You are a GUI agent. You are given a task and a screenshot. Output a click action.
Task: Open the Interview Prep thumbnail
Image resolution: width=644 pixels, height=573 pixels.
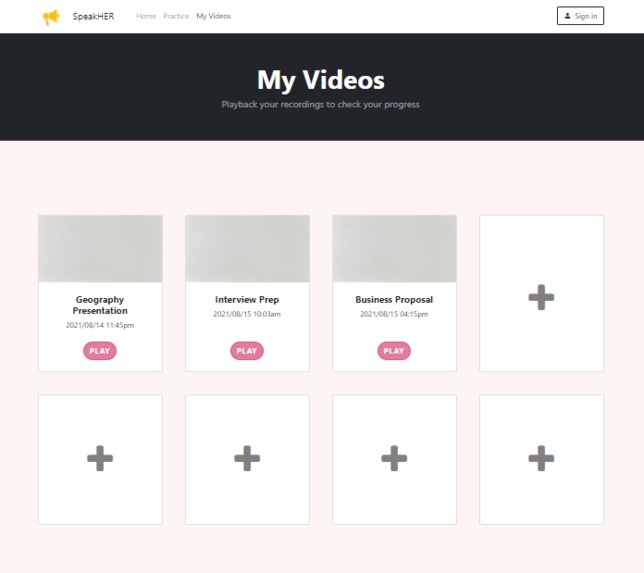point(247,249)
